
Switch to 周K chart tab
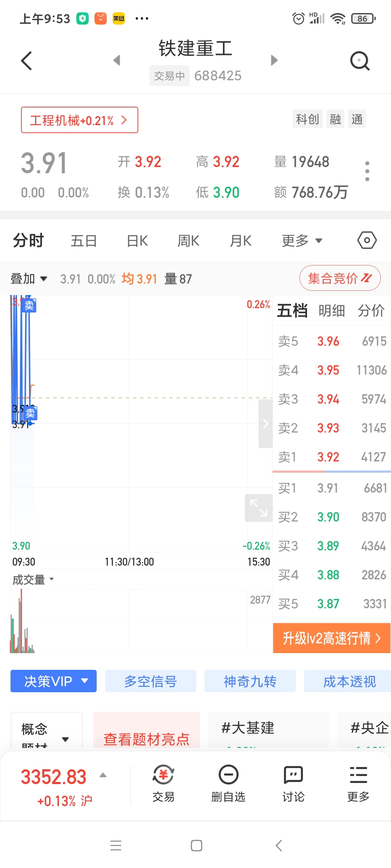tap(188, 241)
